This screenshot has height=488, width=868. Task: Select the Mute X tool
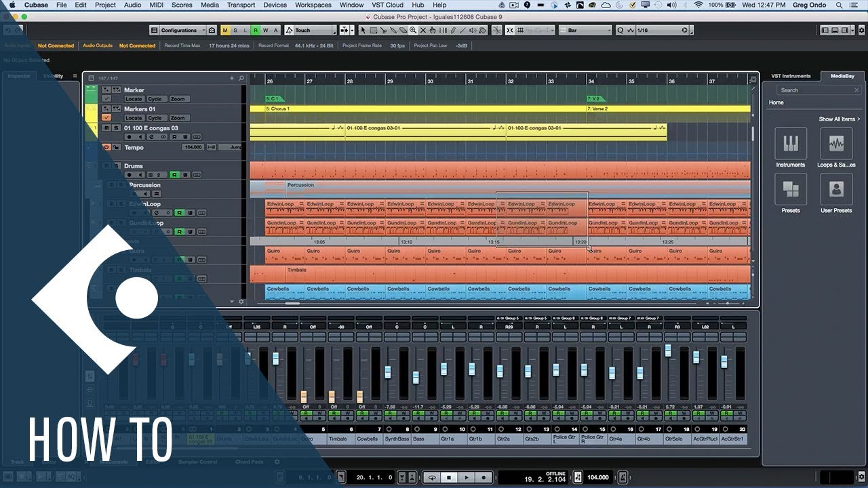(422, 30)
